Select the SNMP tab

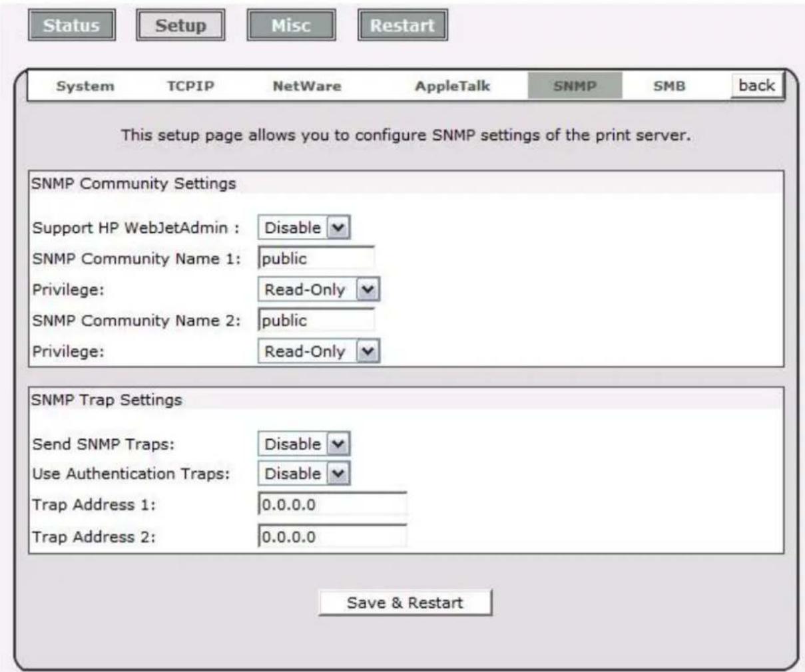[575, 86]
